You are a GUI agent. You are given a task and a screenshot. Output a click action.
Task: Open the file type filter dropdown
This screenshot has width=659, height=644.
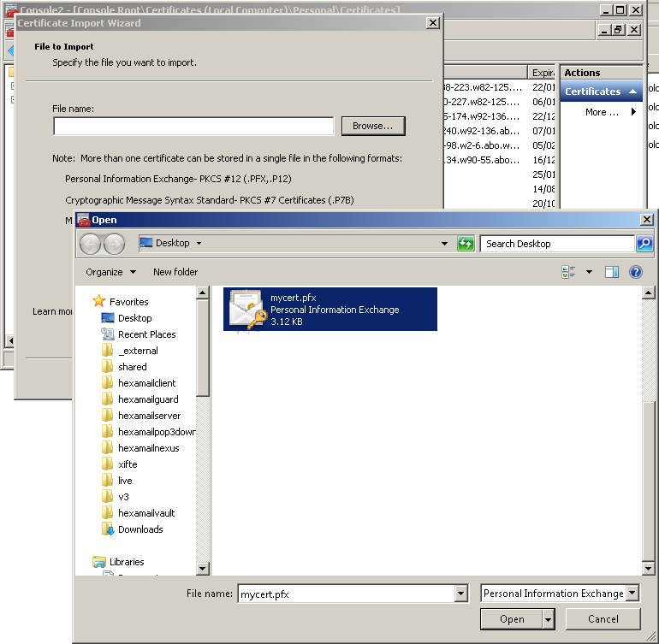[x=632, y=594]
